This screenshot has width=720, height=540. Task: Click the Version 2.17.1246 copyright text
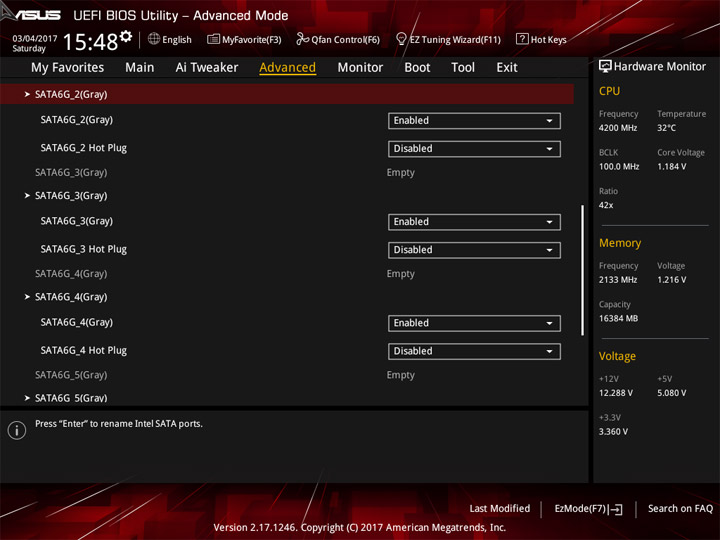(x=360, y=528)
